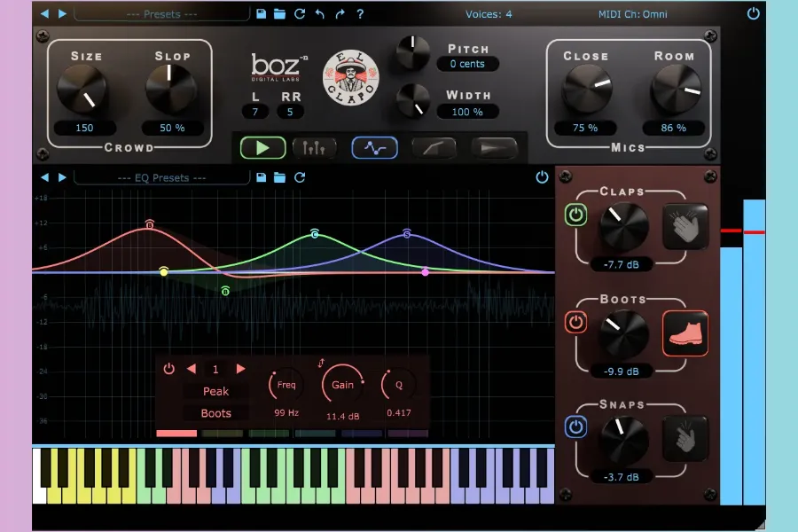798x532 pixels.
Task: Toggle the Claps power button
Action: 576,215
